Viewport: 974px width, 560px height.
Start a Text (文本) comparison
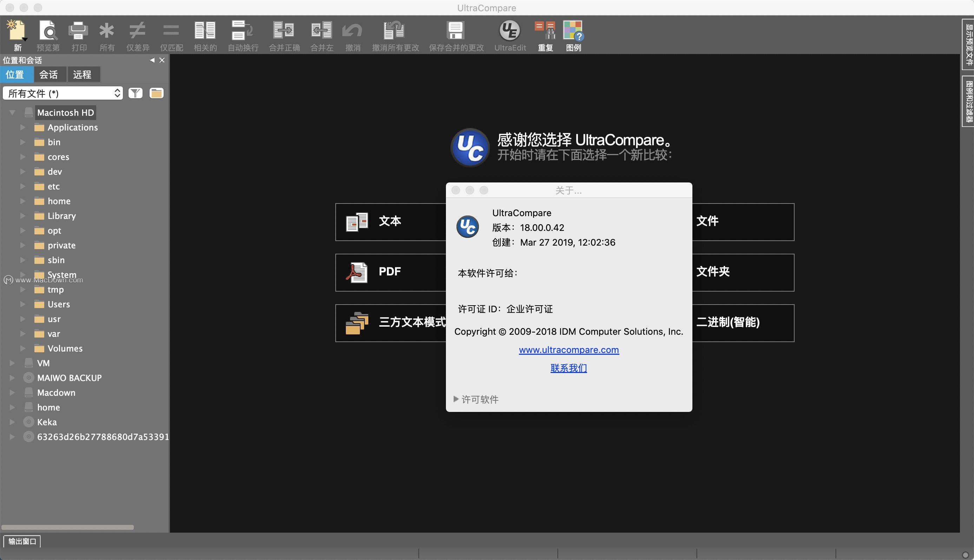(x=390, y=222)
